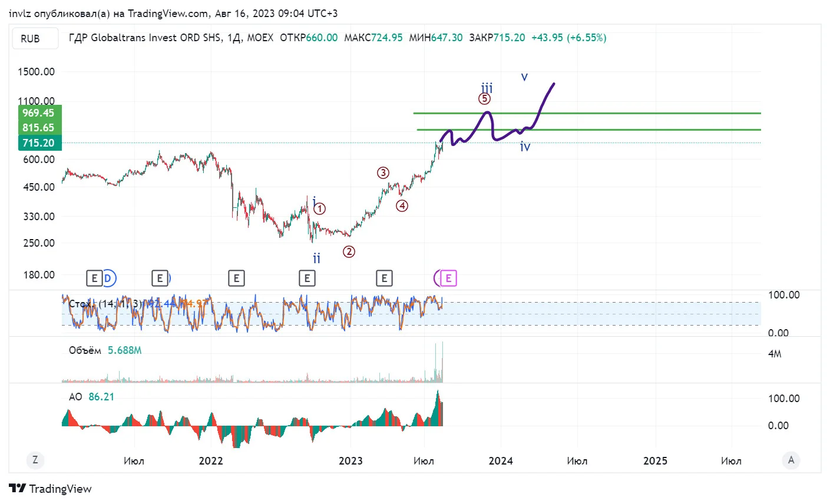Click the ЗАКР 715.20 close value
Image resolution: width=830 pixels, height=504 pixels.
497,38
